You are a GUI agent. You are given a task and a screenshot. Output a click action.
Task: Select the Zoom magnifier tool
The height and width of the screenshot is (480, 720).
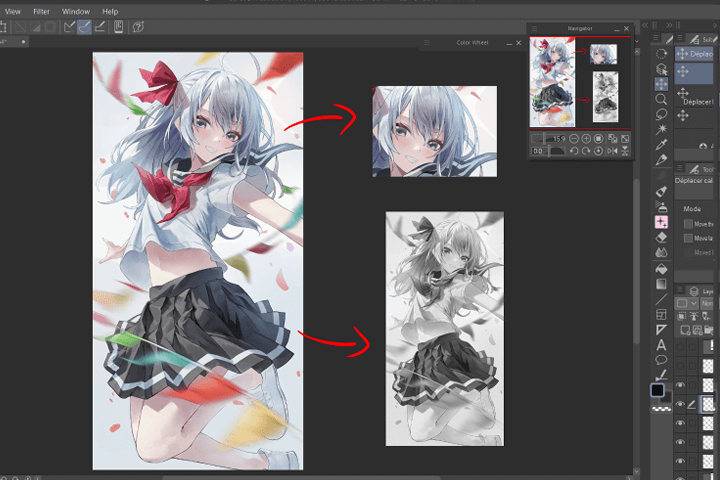click(x=661, y=99)
